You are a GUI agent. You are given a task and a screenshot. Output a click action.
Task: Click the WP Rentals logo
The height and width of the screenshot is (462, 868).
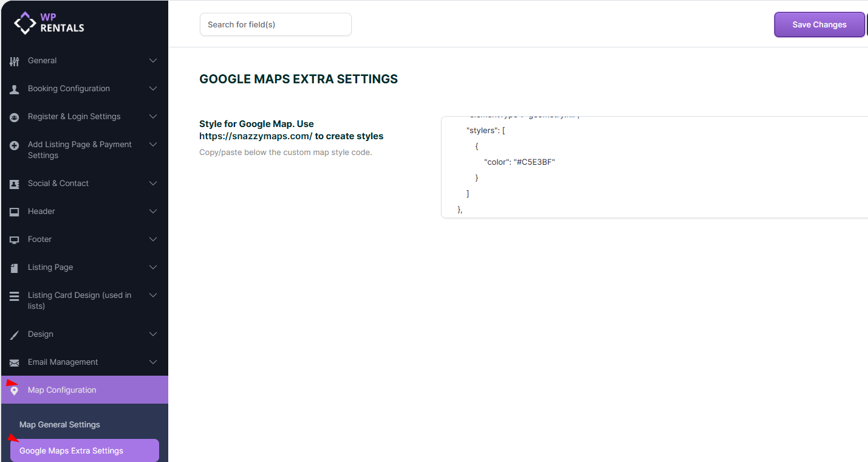click(49, 23)
